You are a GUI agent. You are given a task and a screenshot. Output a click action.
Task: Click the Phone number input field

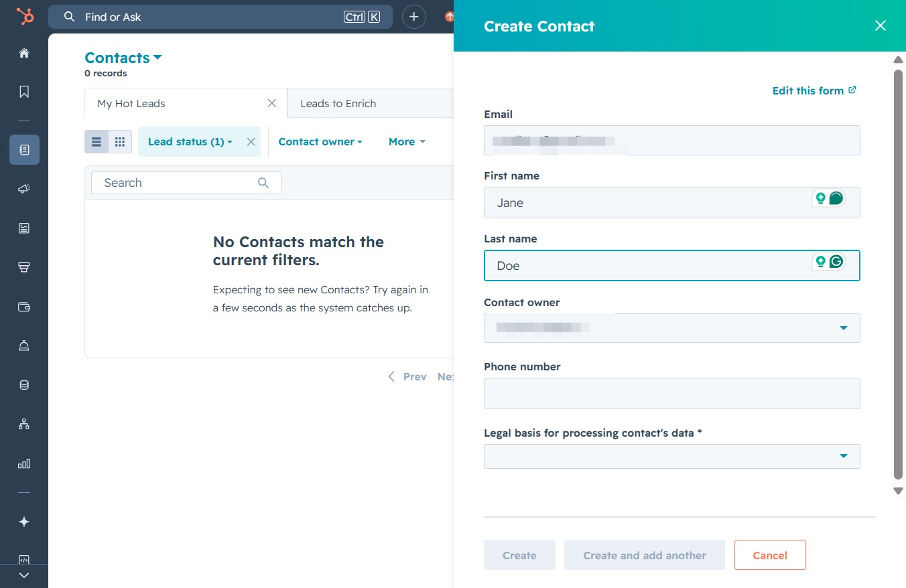[671, 393]
